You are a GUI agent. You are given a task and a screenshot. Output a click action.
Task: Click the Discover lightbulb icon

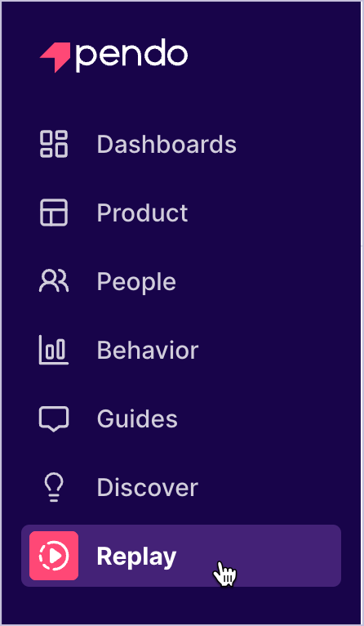pyautogui.click(x=54, y=487)
